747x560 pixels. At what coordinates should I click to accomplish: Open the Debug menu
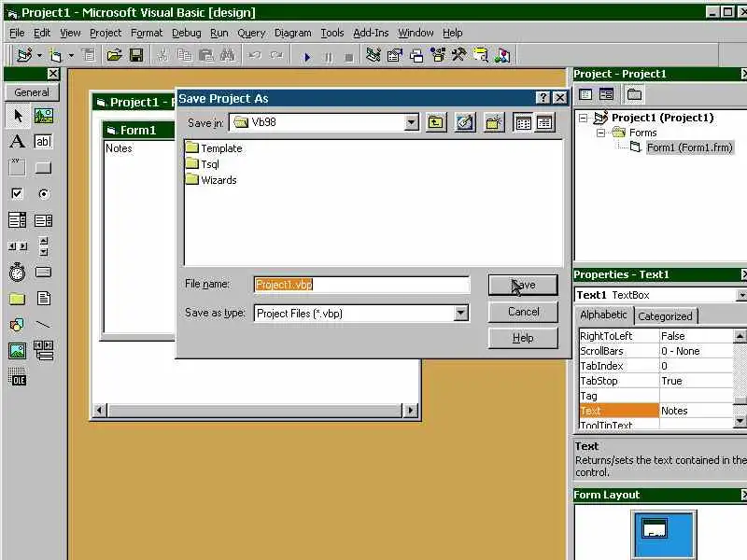[x=186, y=33]
